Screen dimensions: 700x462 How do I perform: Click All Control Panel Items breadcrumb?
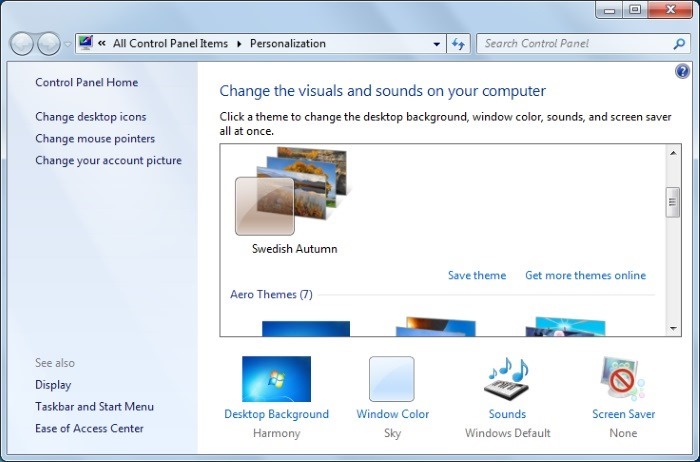tap(170, 43)
